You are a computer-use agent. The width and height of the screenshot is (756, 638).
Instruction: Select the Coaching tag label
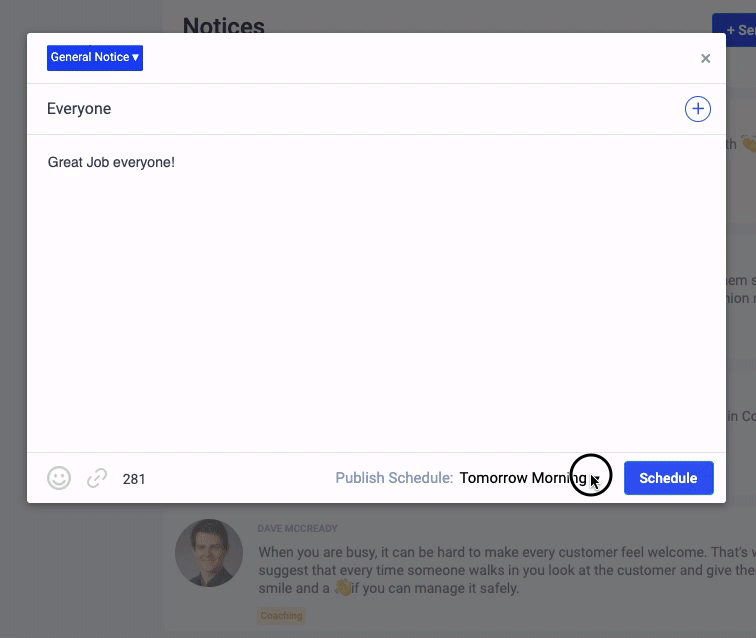[281, 615]
